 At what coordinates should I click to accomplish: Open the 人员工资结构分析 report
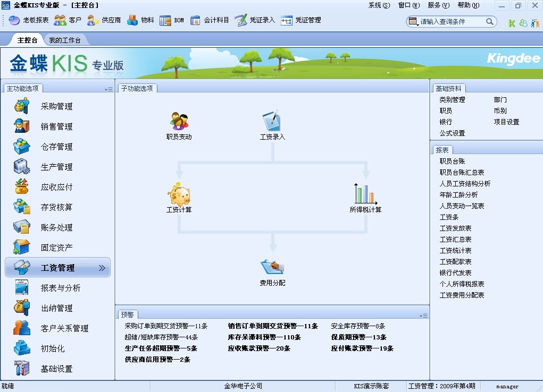click(x=465, y=183)
